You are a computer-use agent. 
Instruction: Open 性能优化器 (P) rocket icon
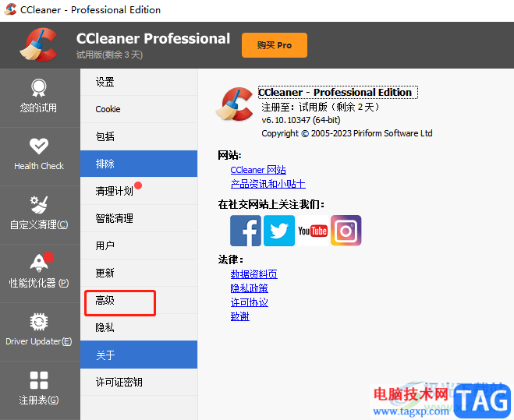point(39,263)
